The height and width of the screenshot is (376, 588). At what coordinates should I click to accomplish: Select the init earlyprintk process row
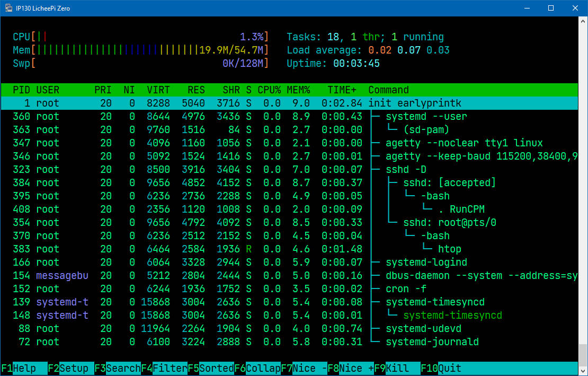(289, 103)
